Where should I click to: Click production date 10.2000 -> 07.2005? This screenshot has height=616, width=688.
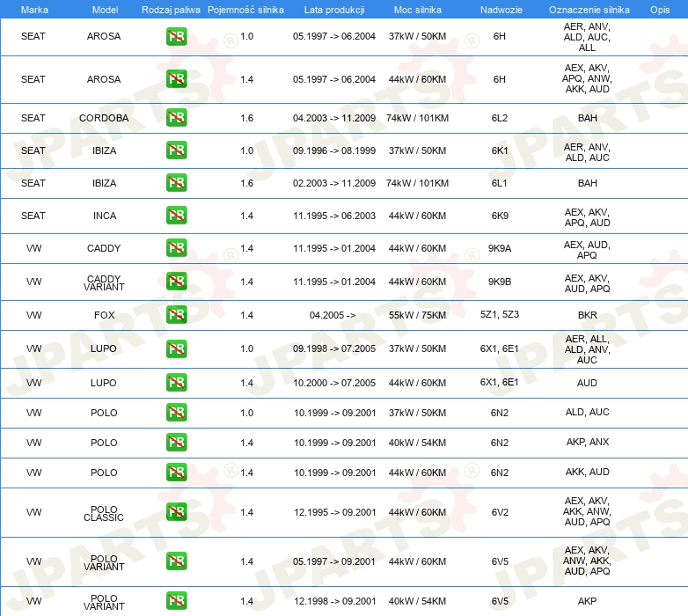334,383
